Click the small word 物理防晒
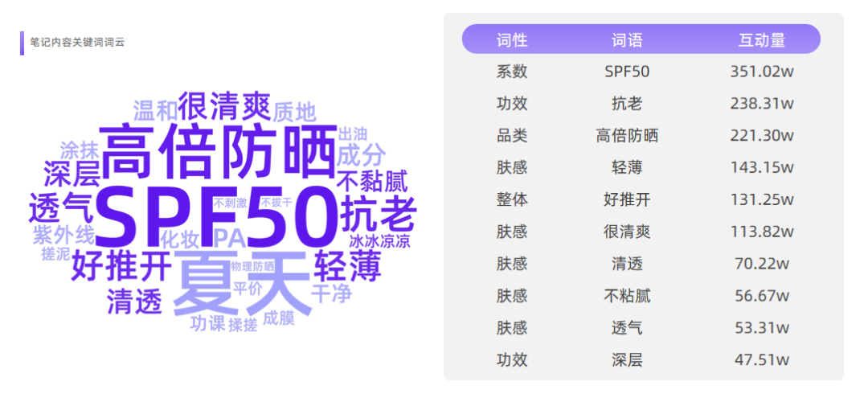 click(252, 266)
